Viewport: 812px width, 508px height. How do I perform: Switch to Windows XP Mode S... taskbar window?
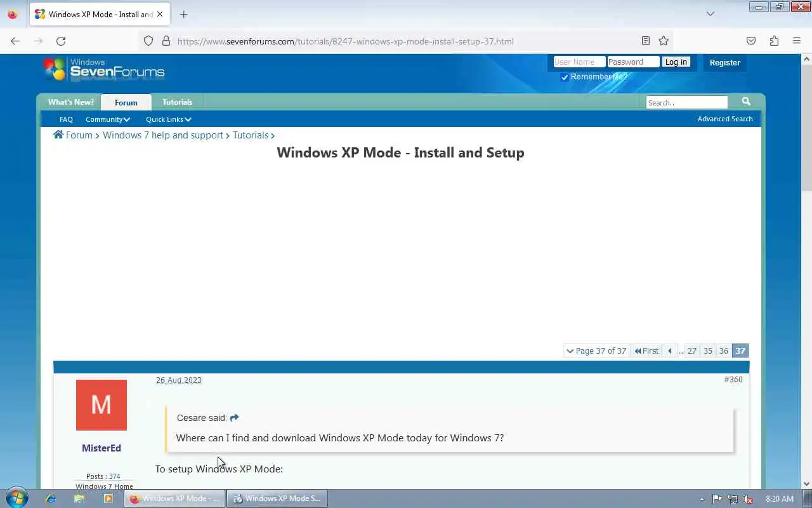tap(277, 498)
